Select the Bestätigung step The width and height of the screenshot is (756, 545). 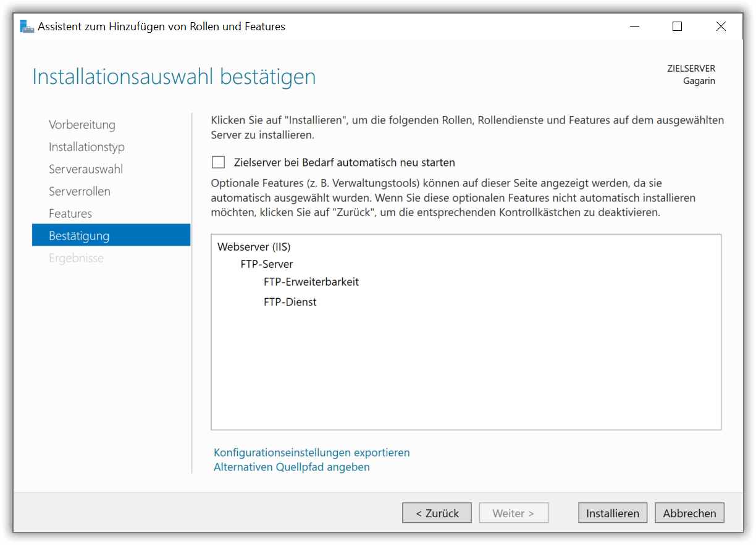click(x=111, y=235)
